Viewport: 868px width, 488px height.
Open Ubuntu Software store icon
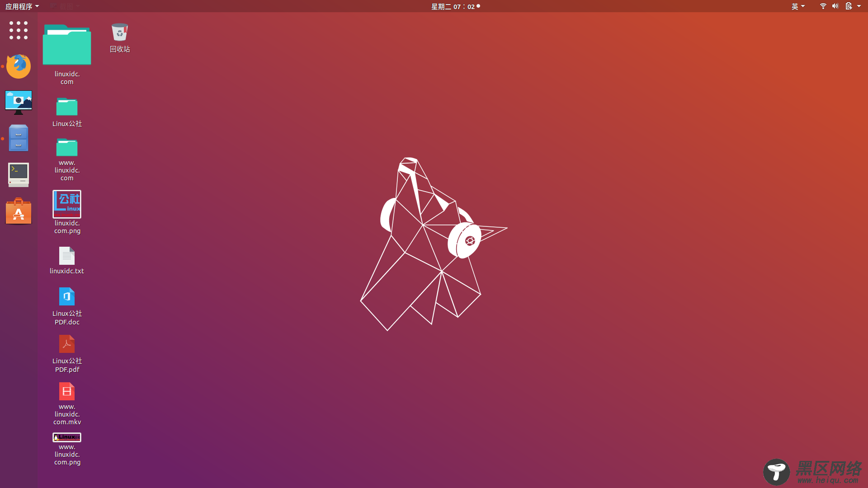(x=19, y=211)
